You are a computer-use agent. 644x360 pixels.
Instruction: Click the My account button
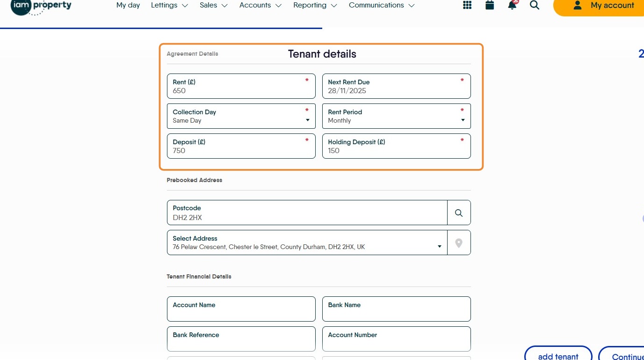coord(603,6)
